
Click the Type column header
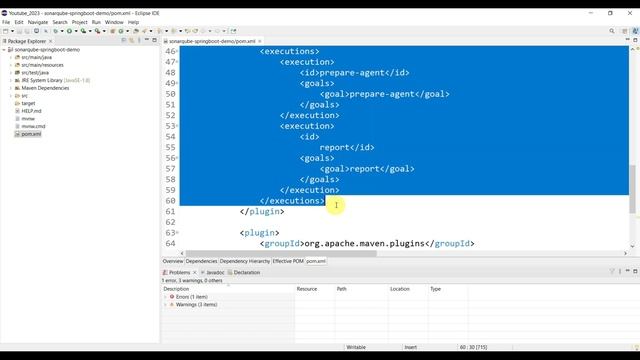click(x=447, y=289)
